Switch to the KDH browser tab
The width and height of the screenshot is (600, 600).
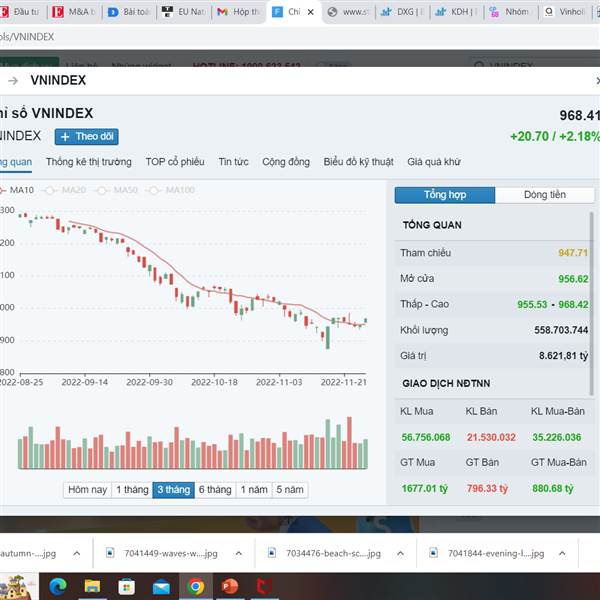point(457,12)
